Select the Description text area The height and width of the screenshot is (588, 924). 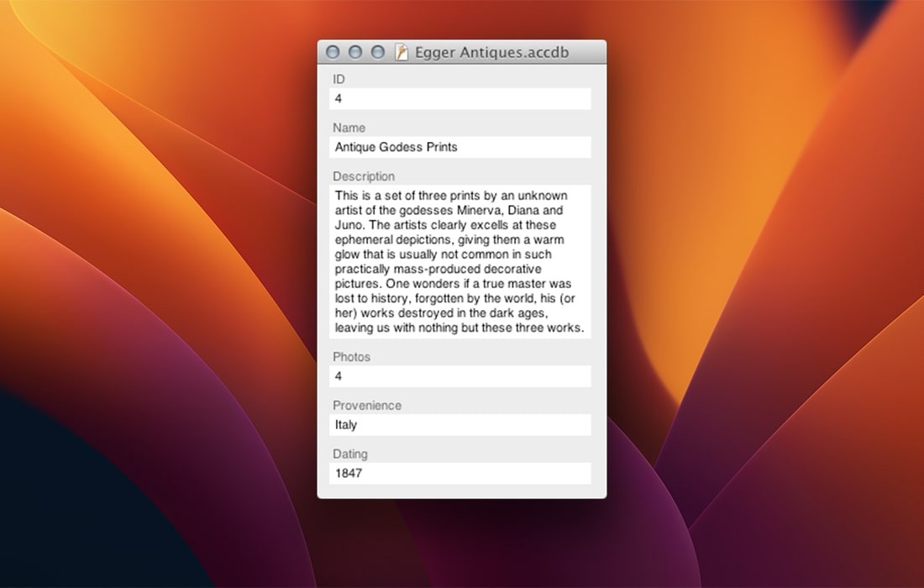tap(460, 260)
